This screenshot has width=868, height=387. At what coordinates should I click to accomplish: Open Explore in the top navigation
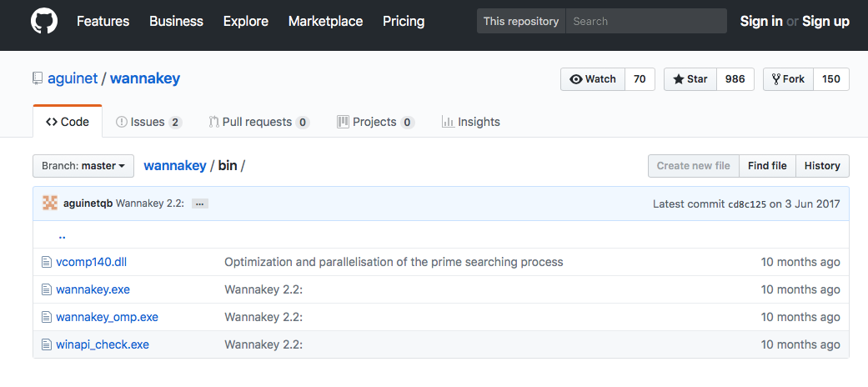click(x=246, y=21)
